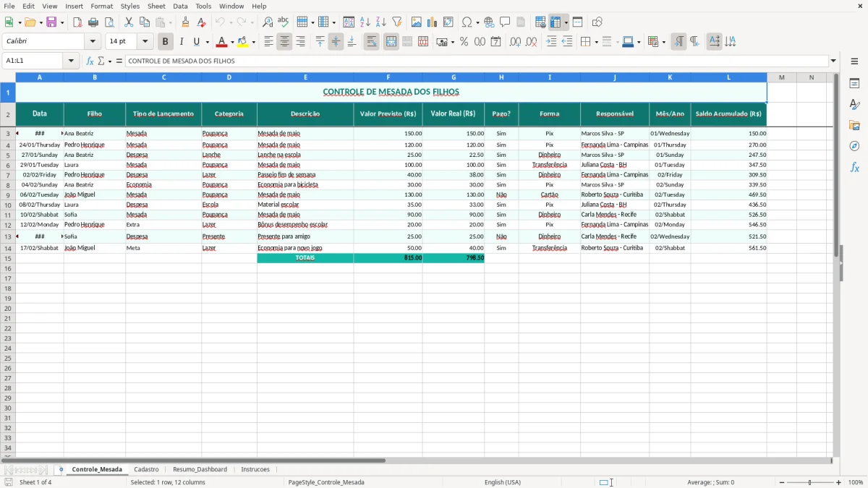Insert a chart using the chart icon

[x=433, y=22]
